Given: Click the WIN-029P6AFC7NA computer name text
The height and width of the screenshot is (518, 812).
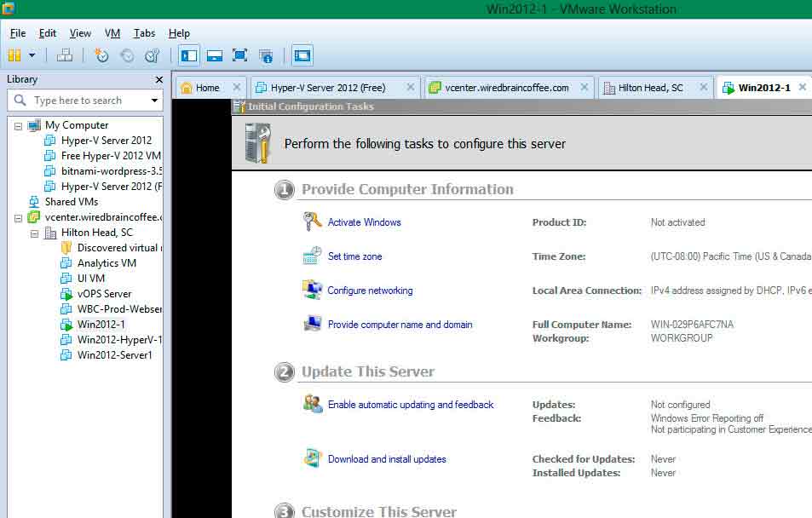Looking at the screenshot, I should [x=692, y=325].
